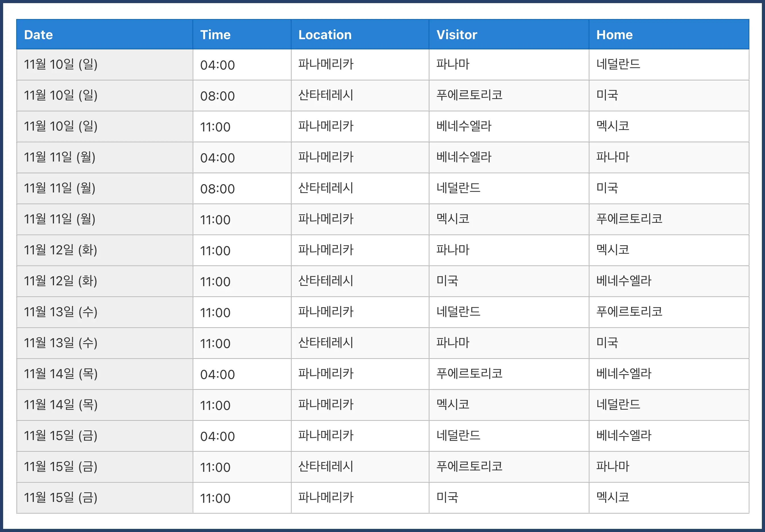Click 산타테레시 location in second row
765x532 pixels.
pyautogui.click(x=326, y=95)
